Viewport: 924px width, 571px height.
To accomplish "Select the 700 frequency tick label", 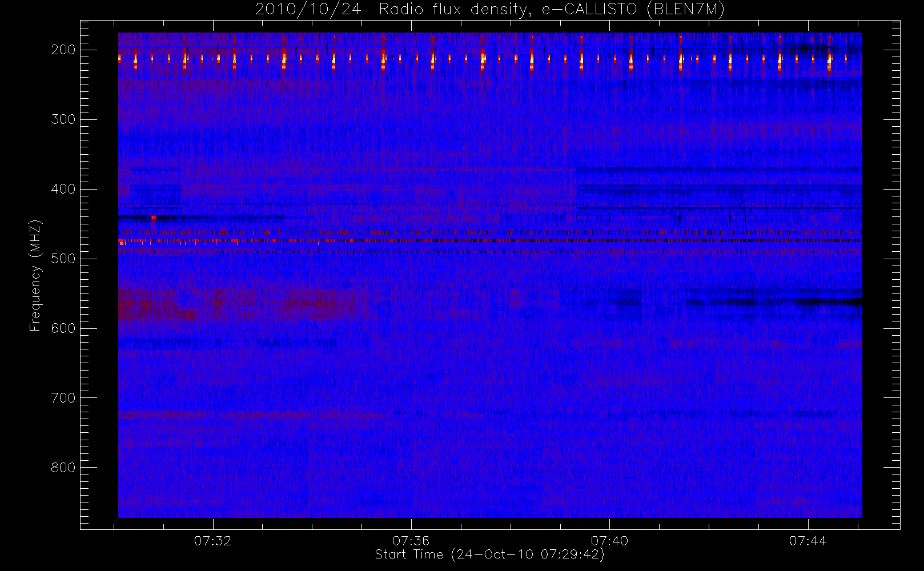I will (x=63, y=398).
